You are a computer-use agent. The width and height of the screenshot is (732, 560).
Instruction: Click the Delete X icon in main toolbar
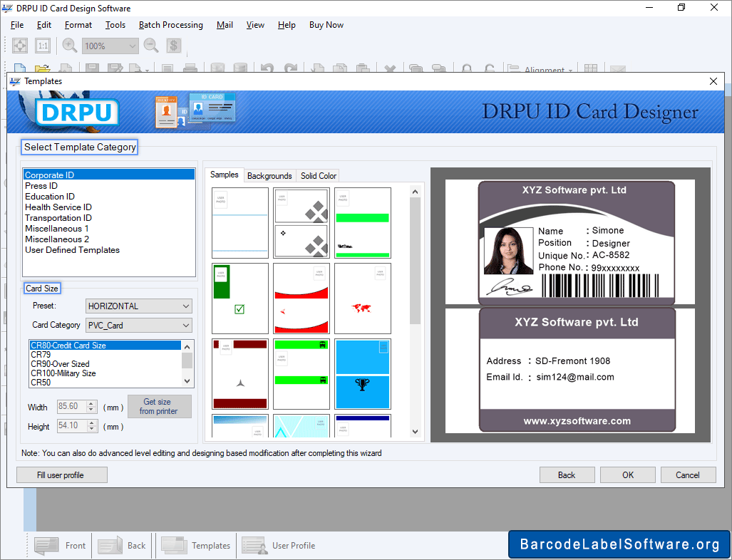(390, 69)
